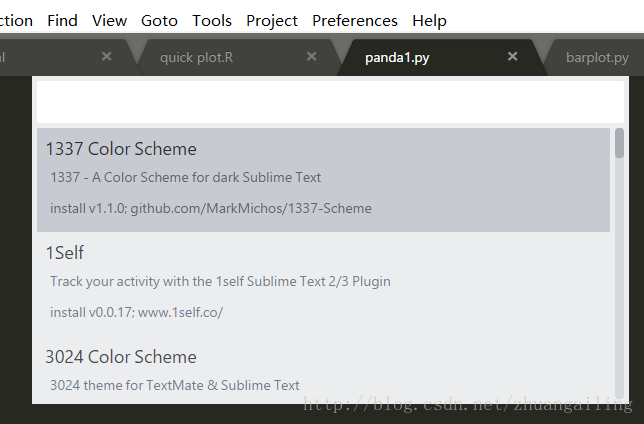
Task: Click 'install v1.1.0; github.com/MarkMichos/1337-Scheme' line
Action: click(211, 208)
